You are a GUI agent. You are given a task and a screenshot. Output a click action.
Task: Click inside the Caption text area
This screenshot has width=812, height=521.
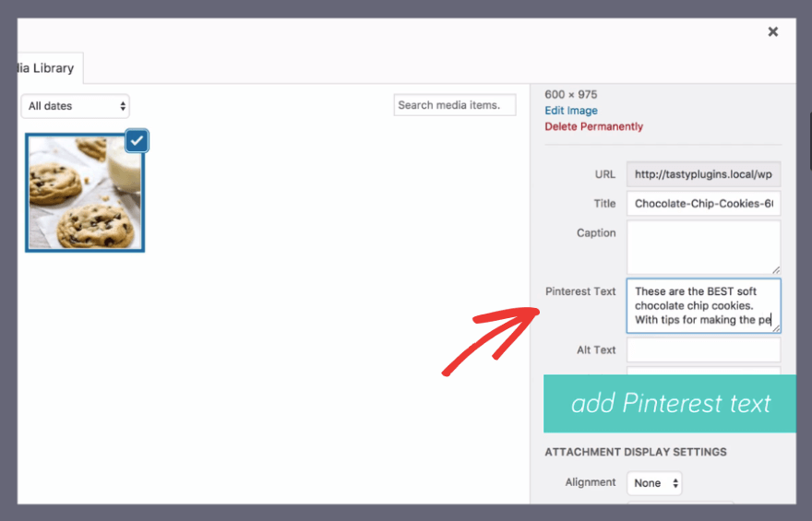703,247
